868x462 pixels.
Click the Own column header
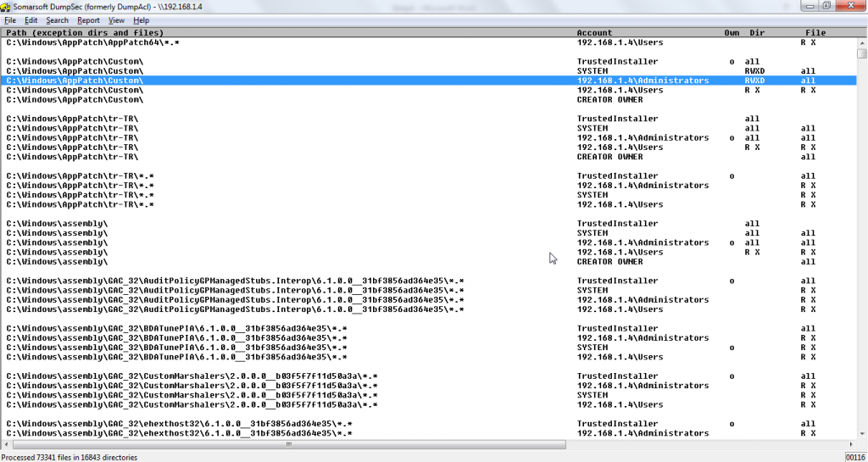tap(732, 33)
